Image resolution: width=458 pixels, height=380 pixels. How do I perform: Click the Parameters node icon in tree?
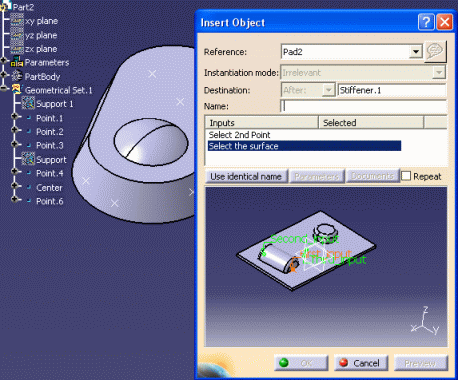(x=17, y=62)
